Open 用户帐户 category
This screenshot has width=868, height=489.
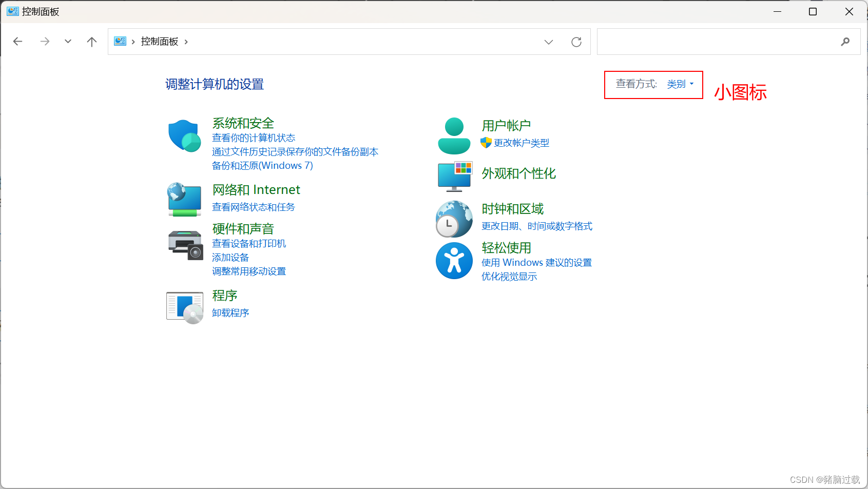506,126
